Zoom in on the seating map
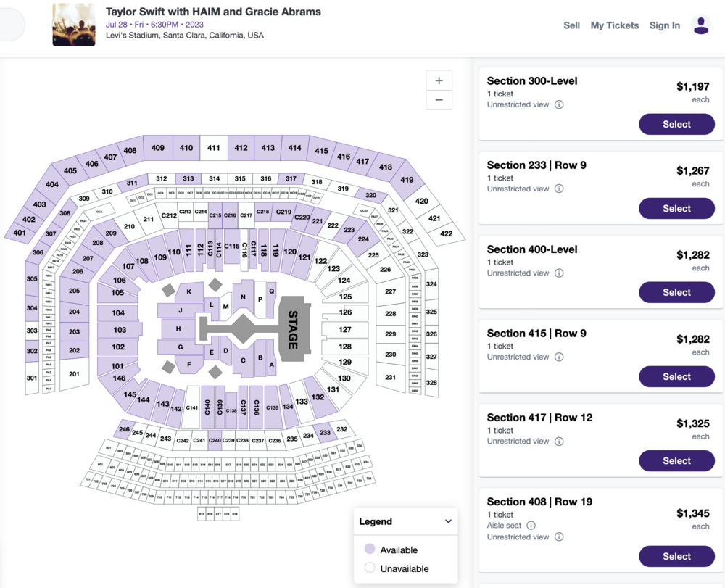 coord(439,80)
